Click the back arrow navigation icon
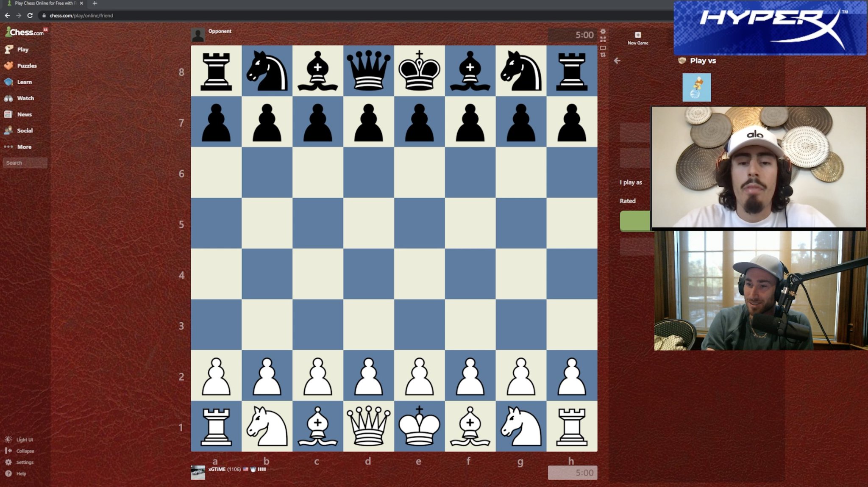 [618, 60]
